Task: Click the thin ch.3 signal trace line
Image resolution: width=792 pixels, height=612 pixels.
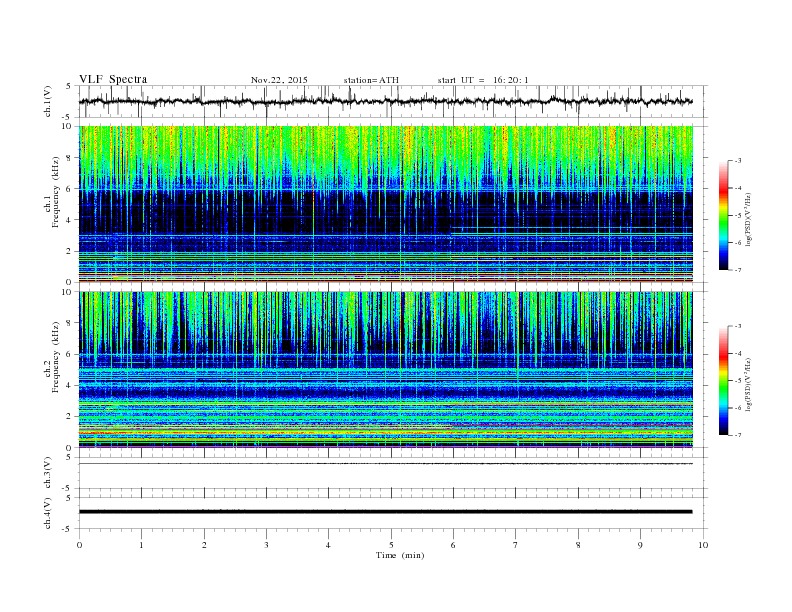Action: click(386, 464)
